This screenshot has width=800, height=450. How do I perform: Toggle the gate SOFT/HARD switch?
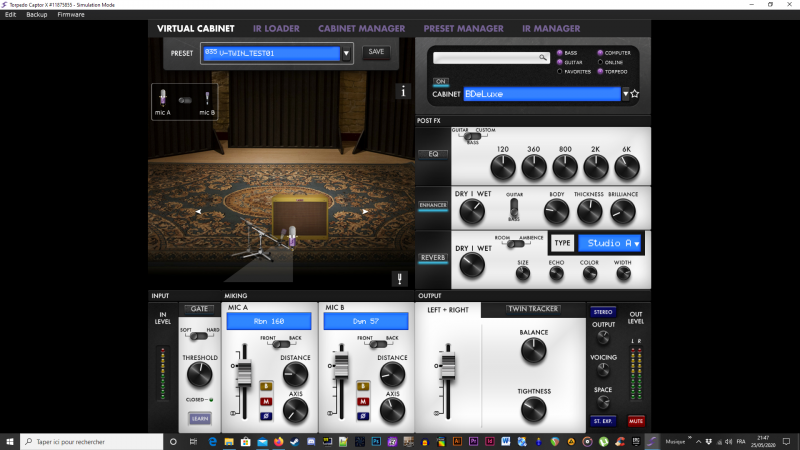click(x=199, y=336)
